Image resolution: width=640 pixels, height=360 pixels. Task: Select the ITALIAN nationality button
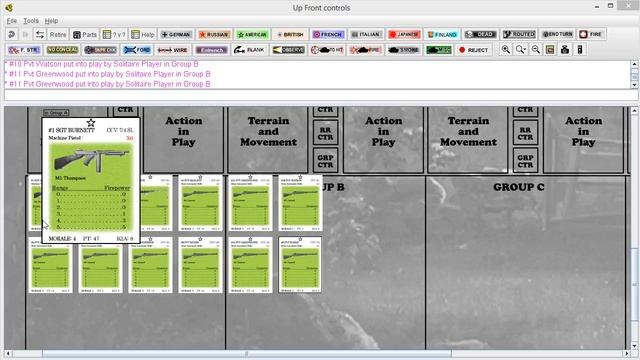coord(366,35)
